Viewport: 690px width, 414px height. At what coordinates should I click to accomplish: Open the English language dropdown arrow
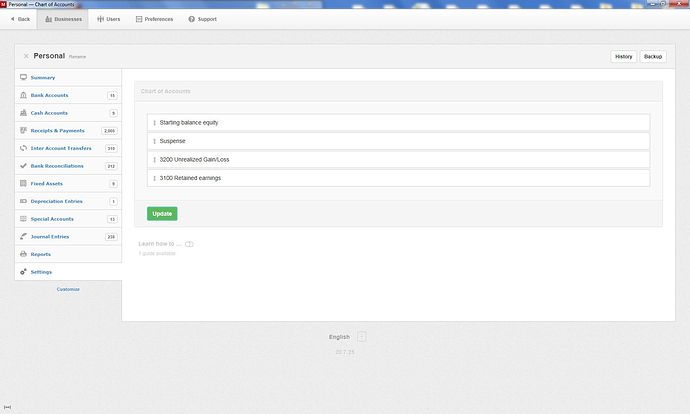(x=362, y=337)
